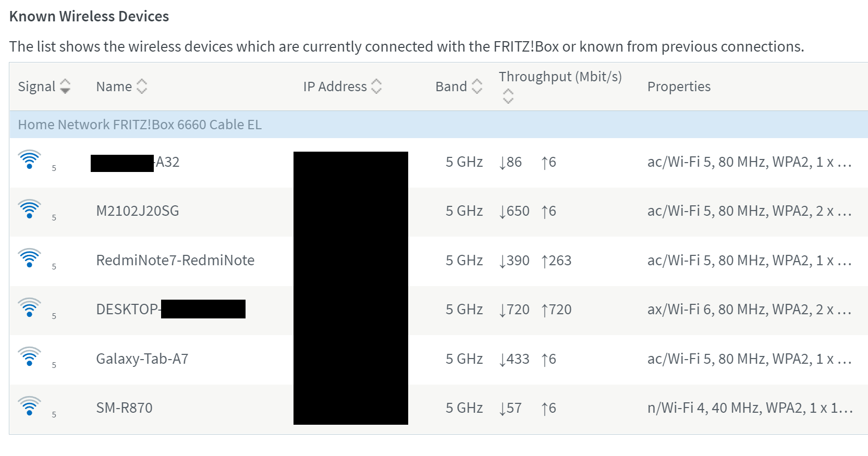This screenshot has width=868, height=456.
Task: Sort the list by Signal column
Action: (x=65, y=87)
